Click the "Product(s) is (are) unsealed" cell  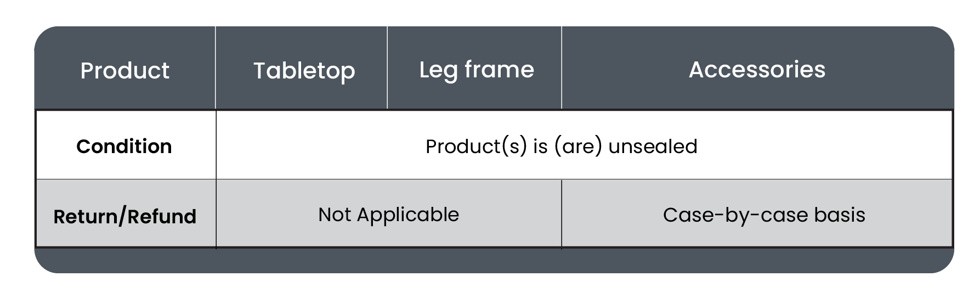point(561,146)
